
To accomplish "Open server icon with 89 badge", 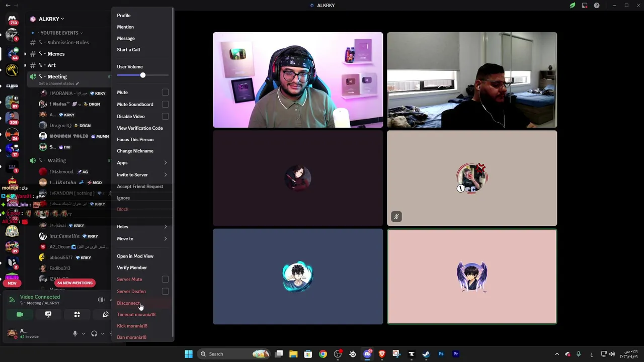I will click(x=12, y=102).
